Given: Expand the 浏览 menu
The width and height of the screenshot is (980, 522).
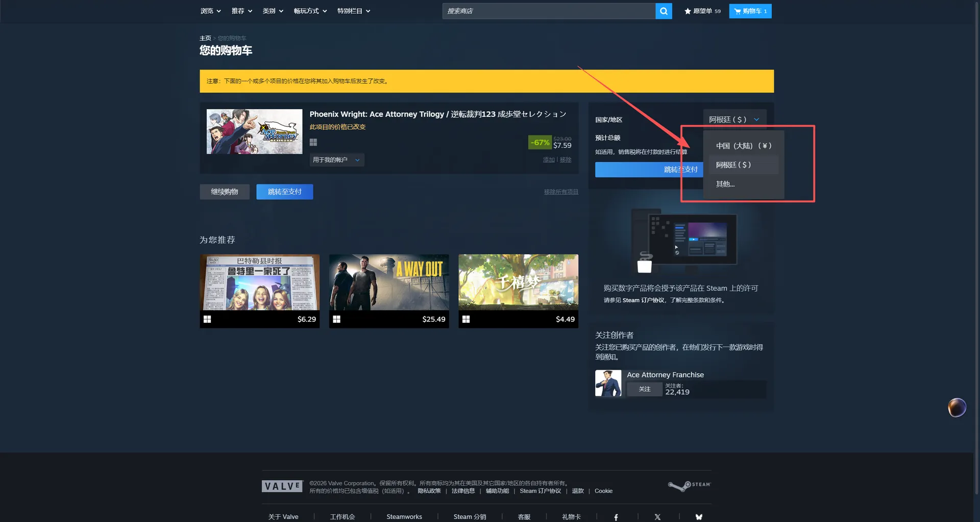Looking at the screenshot, I should click(210, 11).
